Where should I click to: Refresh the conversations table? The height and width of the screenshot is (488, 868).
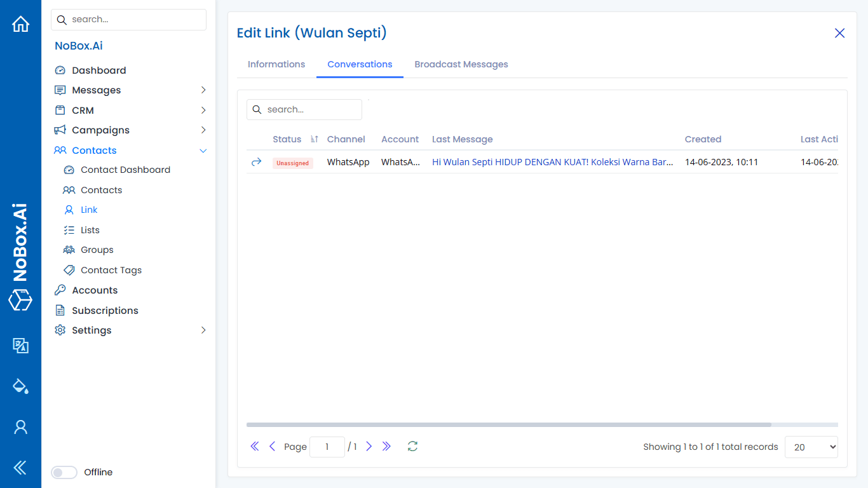[412, 447]
